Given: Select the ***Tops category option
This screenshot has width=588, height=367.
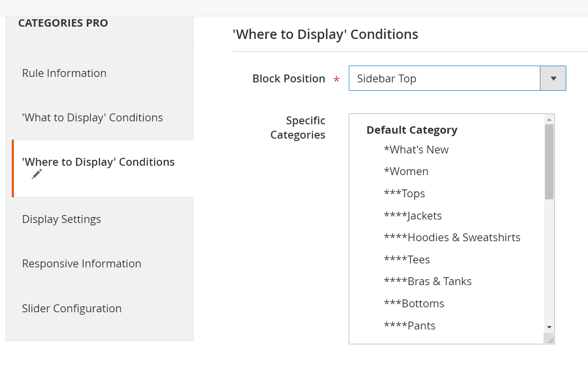Looking at the screenshot, I should tap(404, 193).
